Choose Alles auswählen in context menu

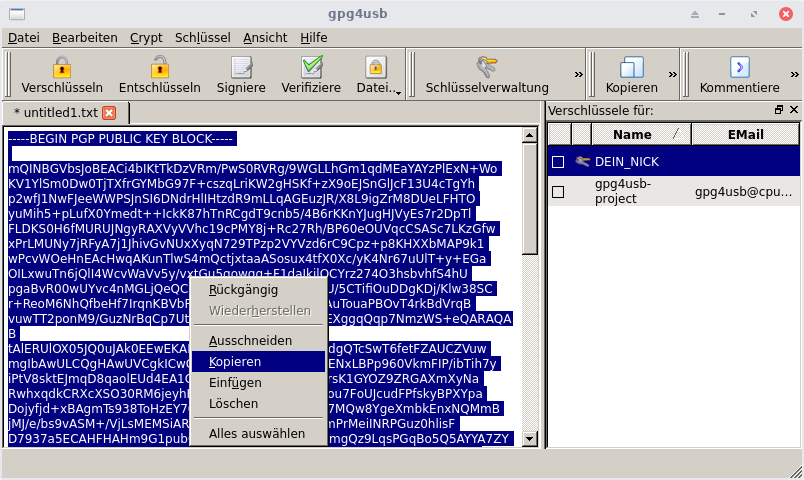[x=258, y=433]
